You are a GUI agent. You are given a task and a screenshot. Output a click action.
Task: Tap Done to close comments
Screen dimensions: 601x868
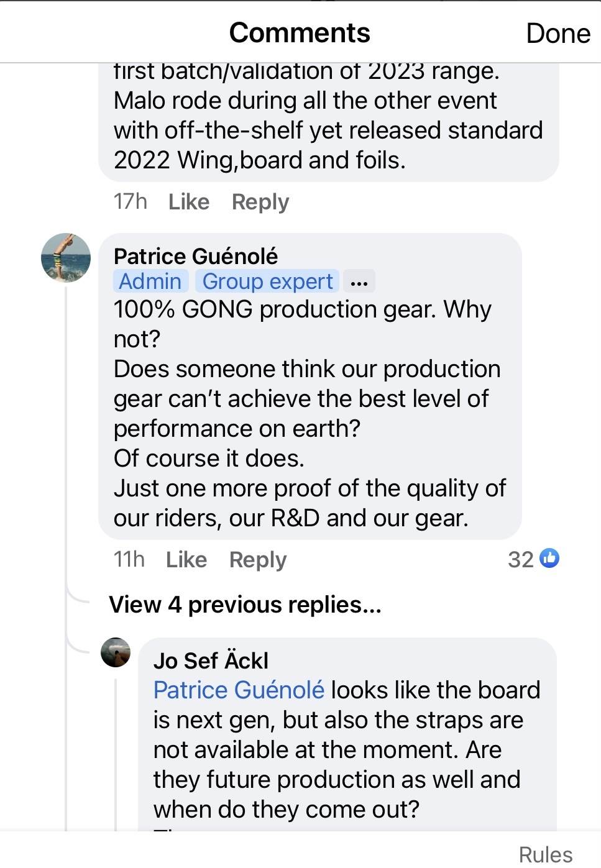[x=557, y=34]
